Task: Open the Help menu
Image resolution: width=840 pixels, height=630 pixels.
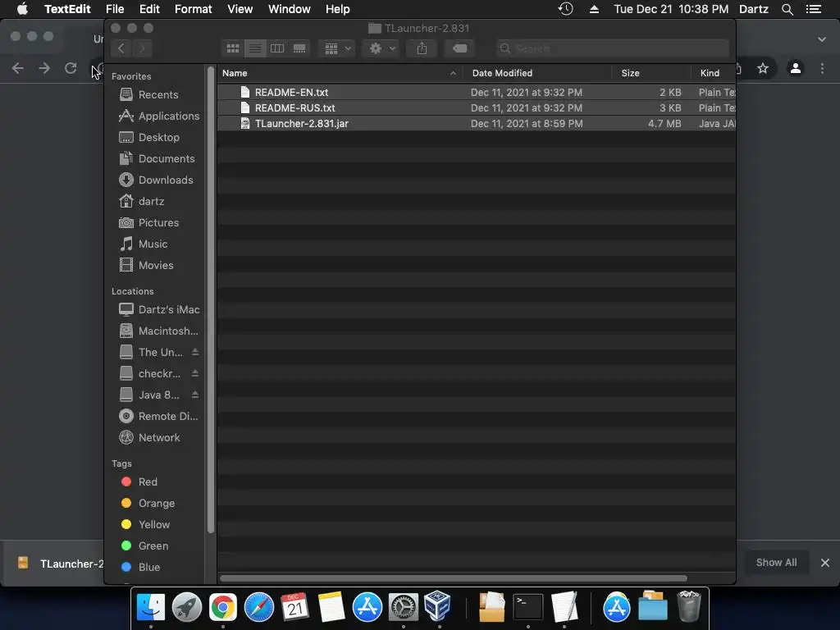Action: (x=337, y=9)
